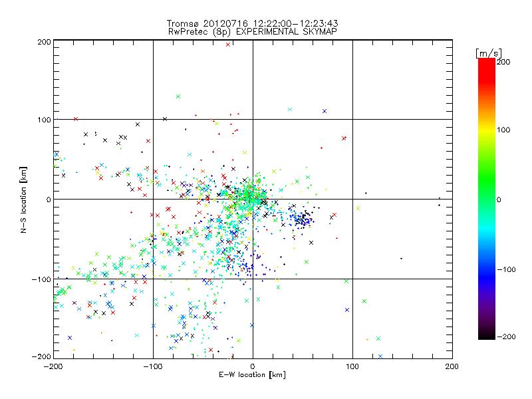Screen dimensions: 532x399
Task: Click the x-axis tick label '-200'
Action: pos(54,366)
